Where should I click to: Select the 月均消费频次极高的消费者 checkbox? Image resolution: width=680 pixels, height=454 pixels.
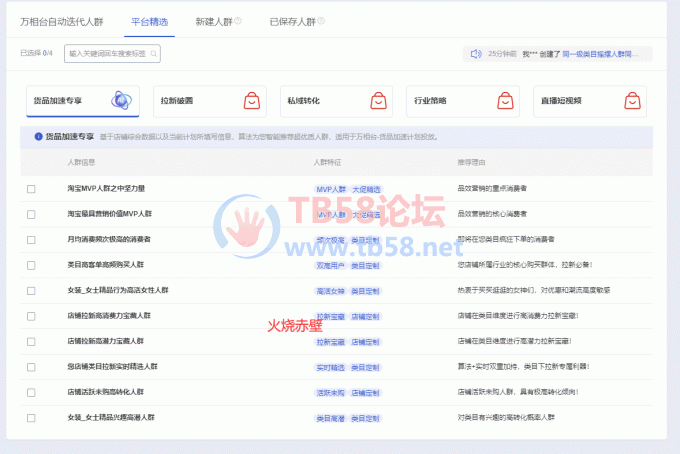31,239
